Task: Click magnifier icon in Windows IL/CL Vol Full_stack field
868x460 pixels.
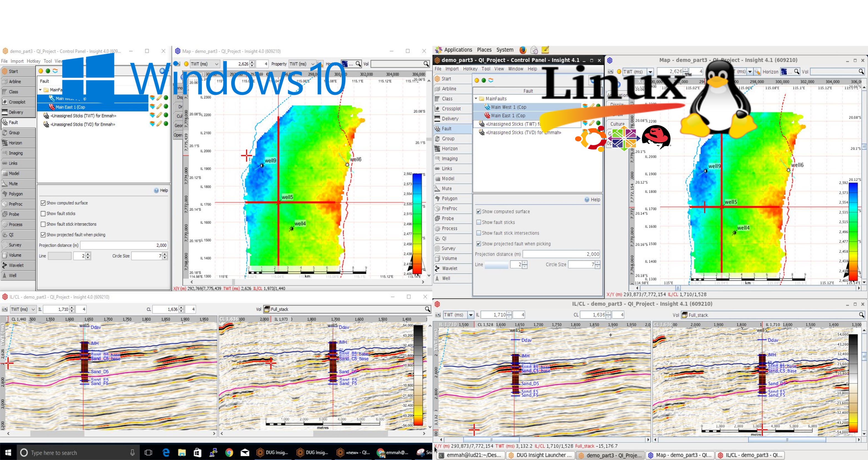Action: (427, 309)
